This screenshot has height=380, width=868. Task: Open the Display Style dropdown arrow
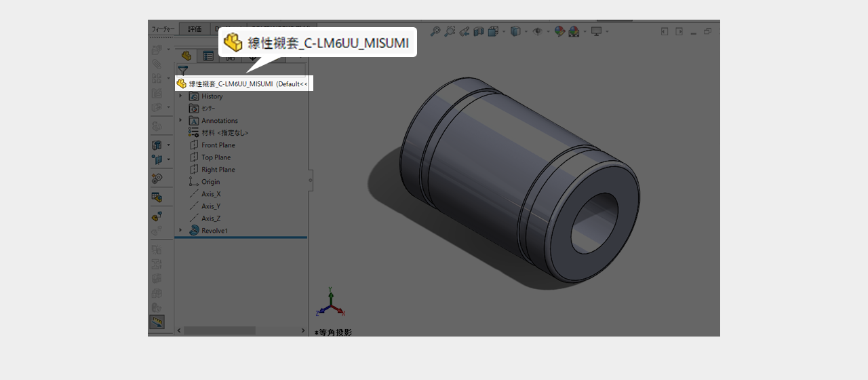526,31
